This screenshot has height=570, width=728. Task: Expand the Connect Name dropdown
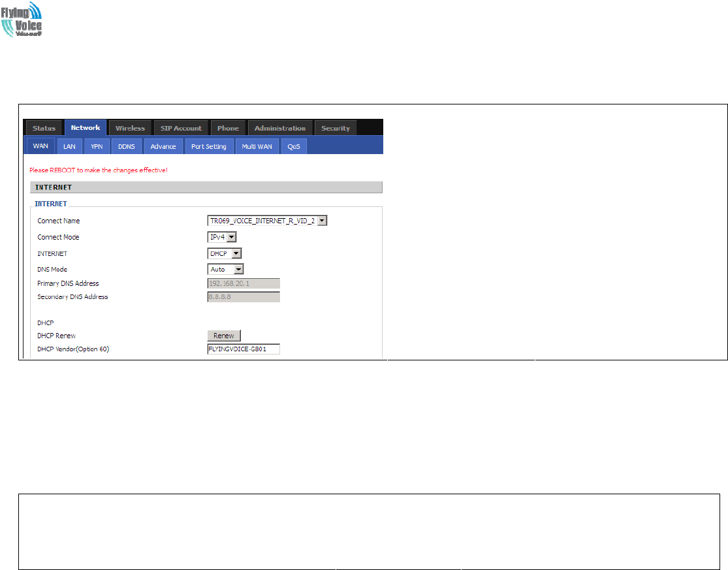(x=267, y=221)
